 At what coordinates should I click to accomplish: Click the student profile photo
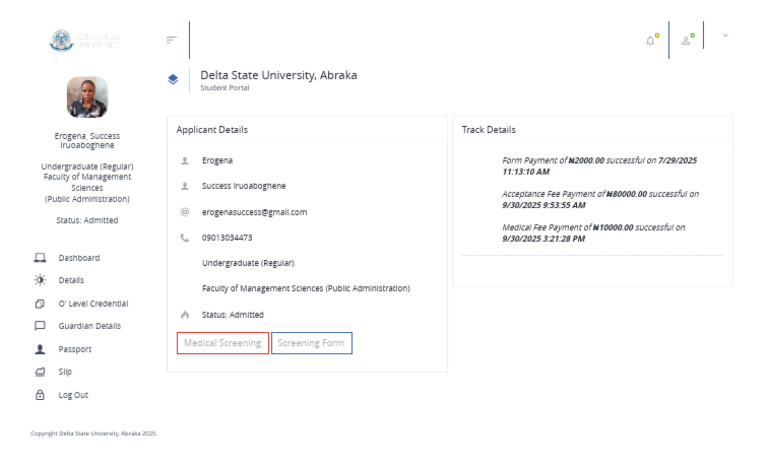(x=87, y=97)
